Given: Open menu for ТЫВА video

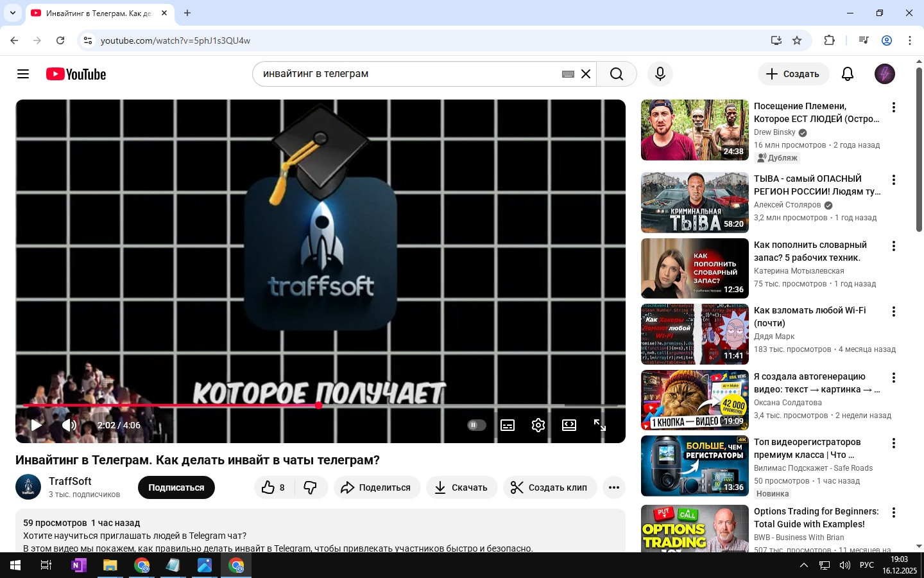Looking at the screenshot, I should (x=893, y=180).
